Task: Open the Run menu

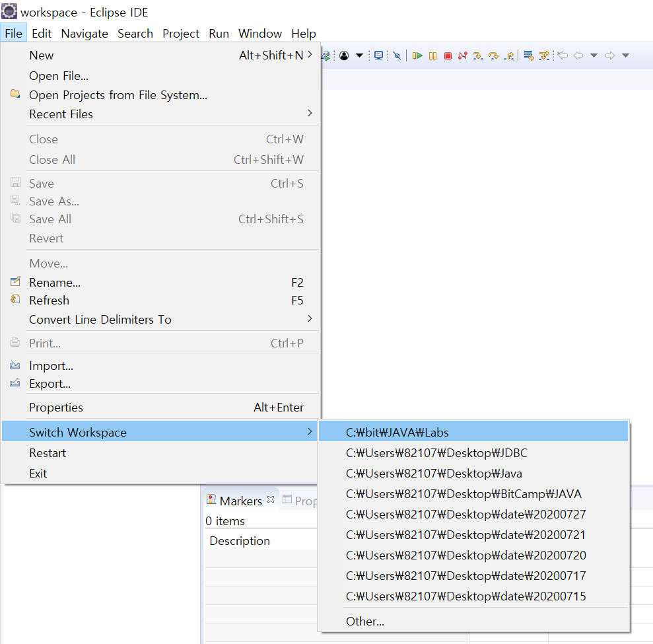Action: point(219,33)
